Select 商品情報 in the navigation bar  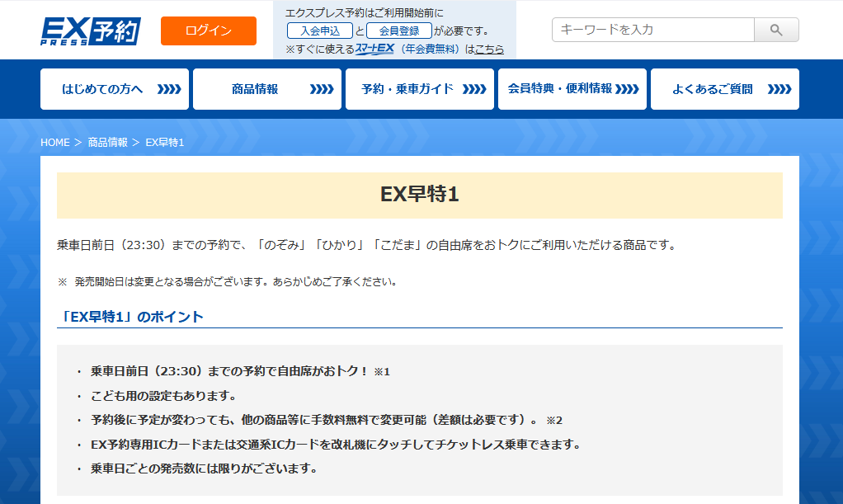point(255,89)
